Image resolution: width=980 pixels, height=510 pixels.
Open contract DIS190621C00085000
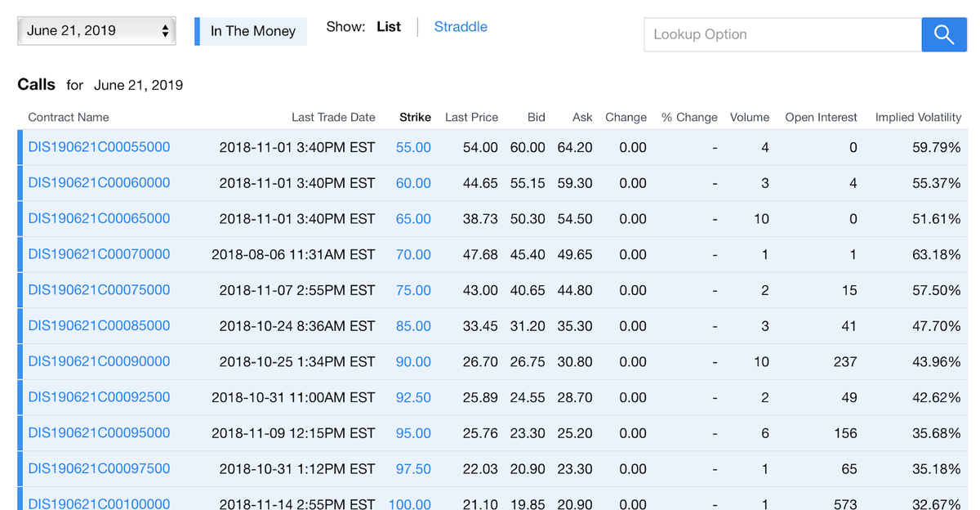(x=99, y=326)
